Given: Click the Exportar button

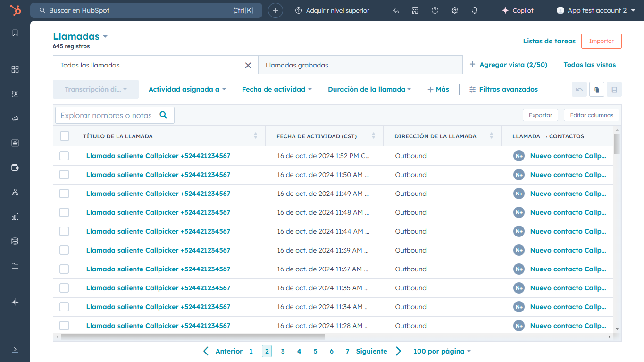Looking at the screenshot, I should [541, 115].
